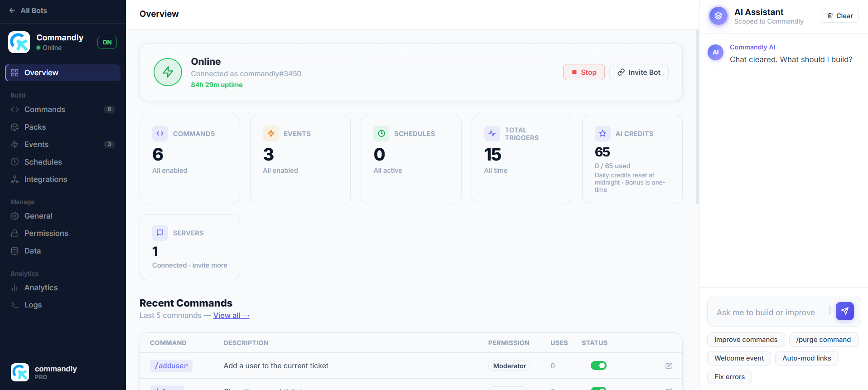Choose the /purge command suggestion
The image size is (868, 390).
pos(824,340)
